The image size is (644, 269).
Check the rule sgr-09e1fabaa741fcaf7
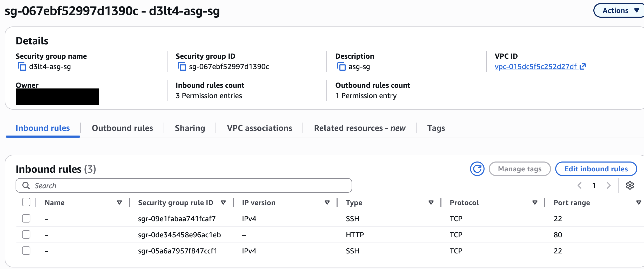click(x=26, y=219)
